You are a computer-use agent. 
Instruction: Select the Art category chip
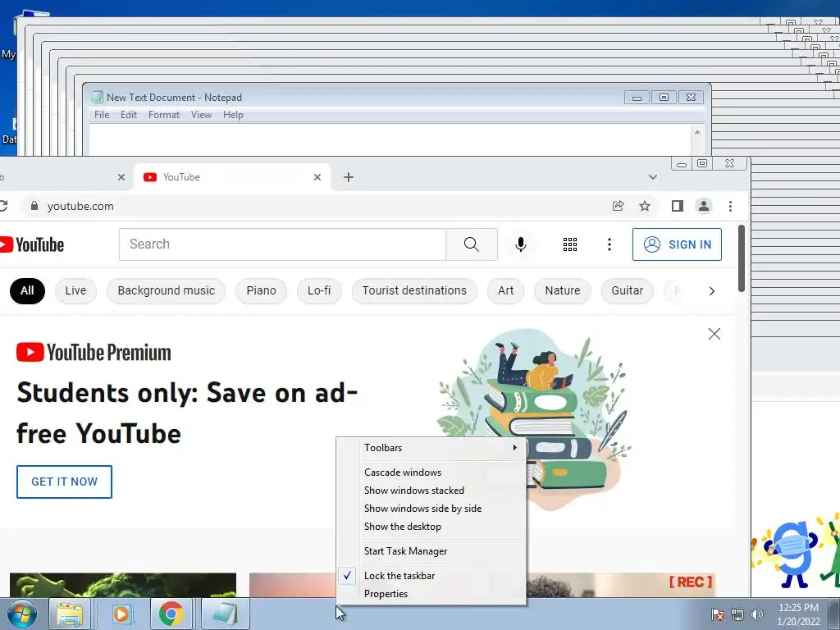505,291
